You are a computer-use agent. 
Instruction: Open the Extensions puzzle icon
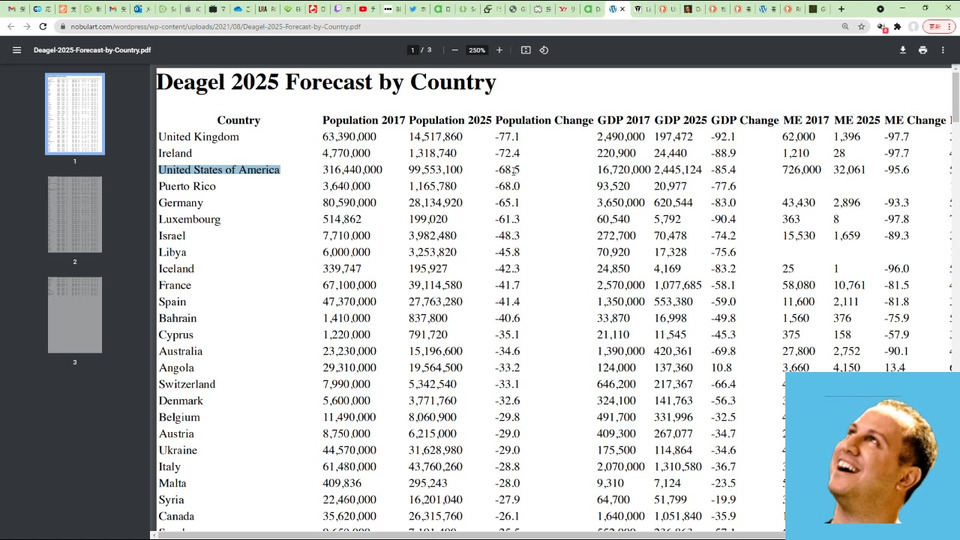coord(898,26)
